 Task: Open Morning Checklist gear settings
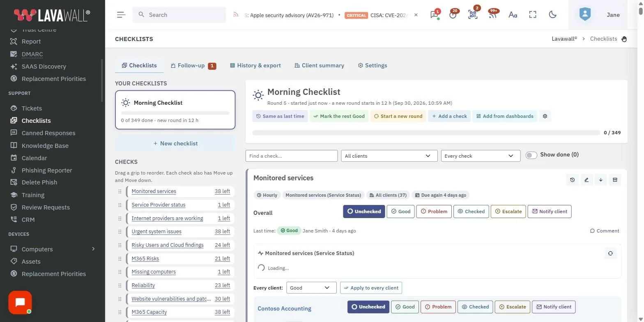(545, 116)
